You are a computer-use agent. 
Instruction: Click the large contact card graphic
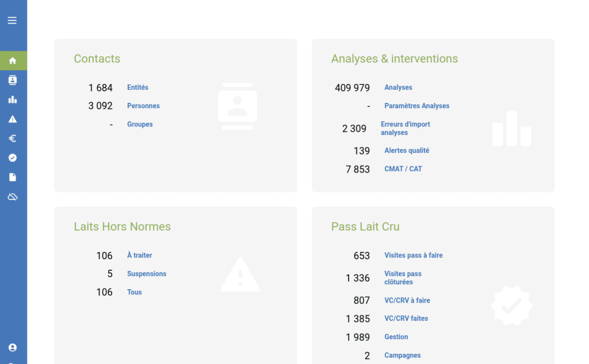[x=237, y=106]
